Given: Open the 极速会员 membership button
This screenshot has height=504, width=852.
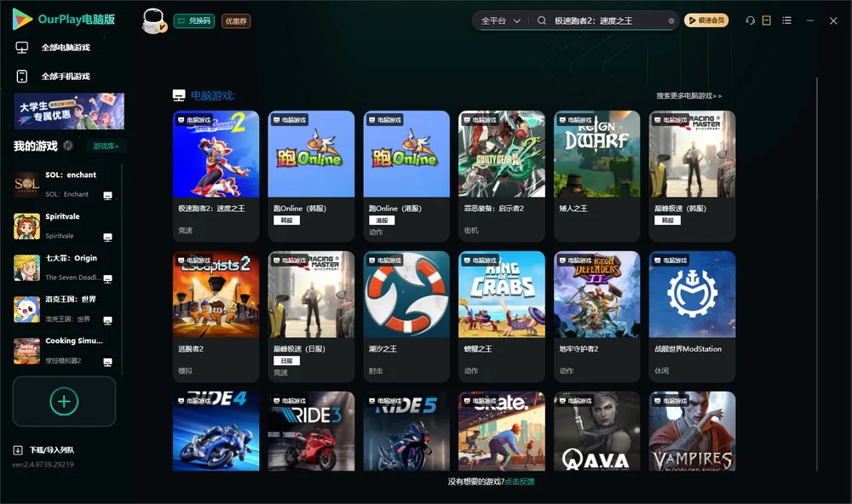Looking at the screenshot, I should (706, 20).
